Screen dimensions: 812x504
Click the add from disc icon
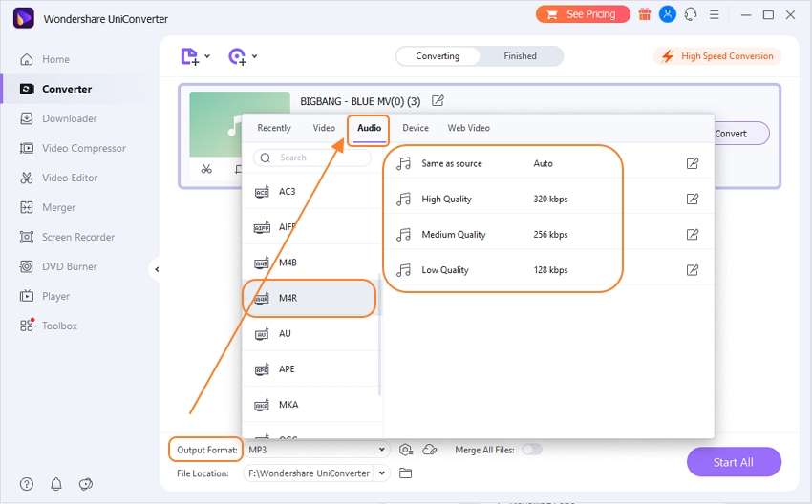pos(237,56)
